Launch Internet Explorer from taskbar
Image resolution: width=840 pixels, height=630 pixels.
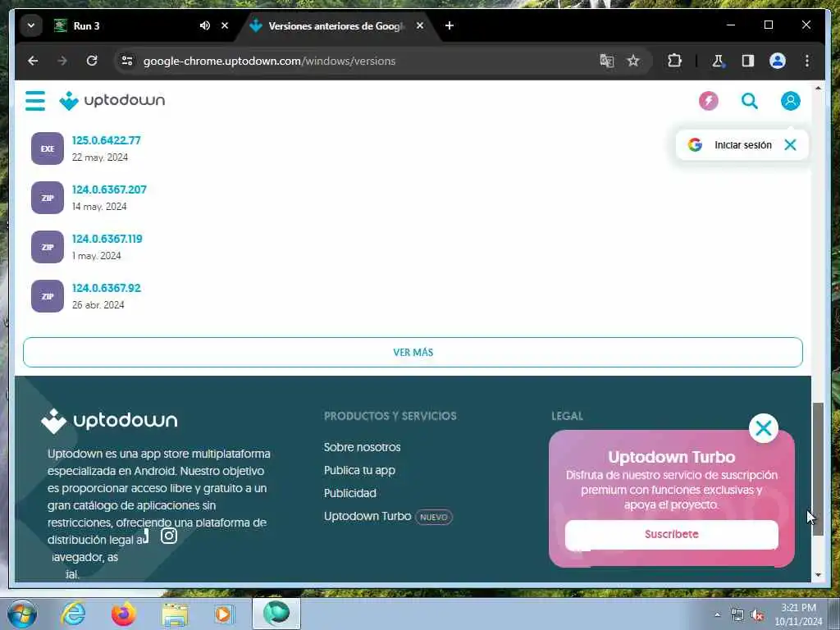73,614
